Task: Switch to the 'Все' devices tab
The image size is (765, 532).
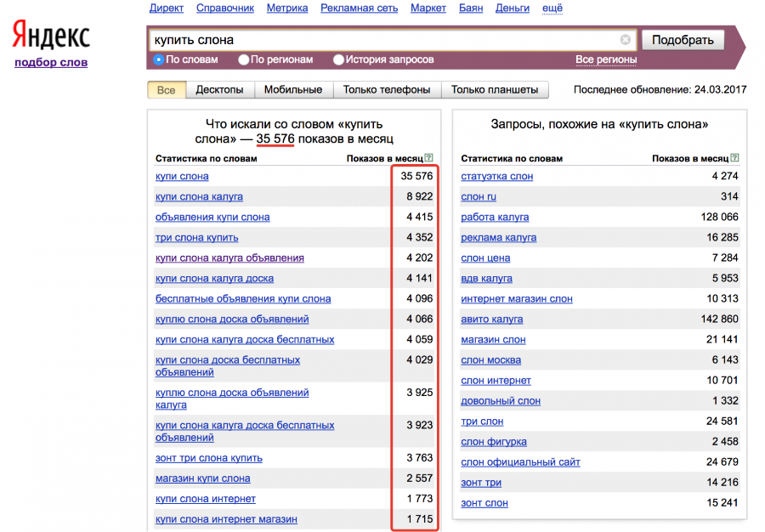Action: coord(167,90)
